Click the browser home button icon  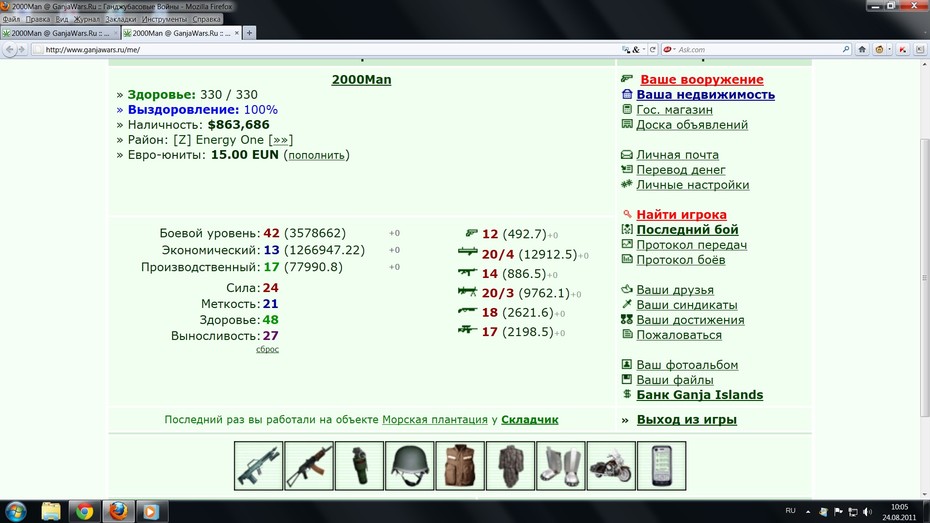(x=862, y=50)
